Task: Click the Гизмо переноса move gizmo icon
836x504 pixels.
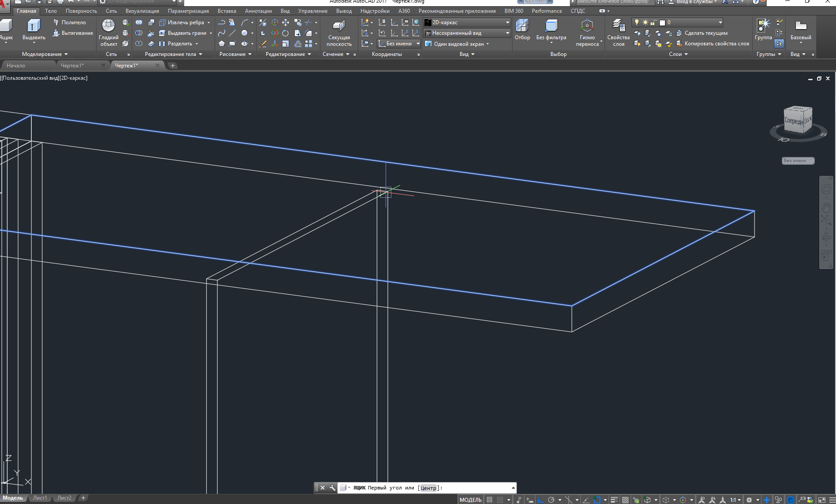Action: [x=587, y=26]
